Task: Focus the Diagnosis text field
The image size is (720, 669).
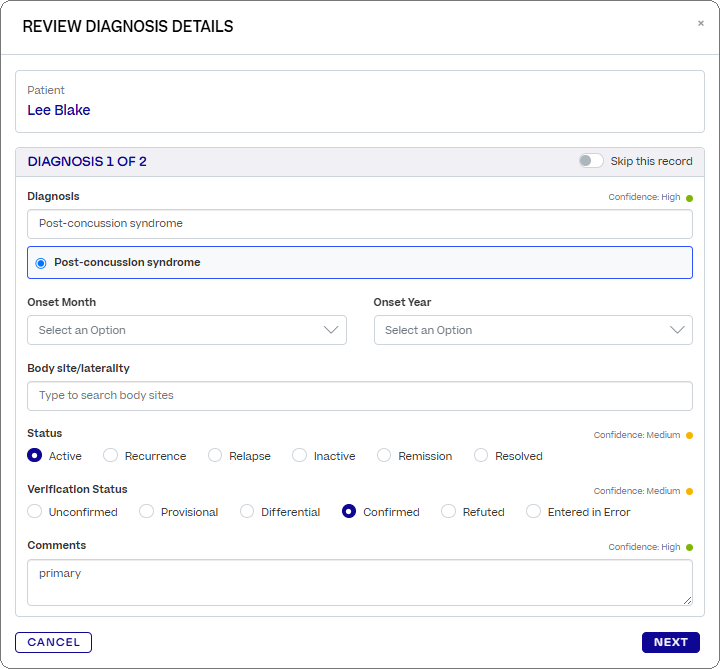Action: tap(360, 224)
